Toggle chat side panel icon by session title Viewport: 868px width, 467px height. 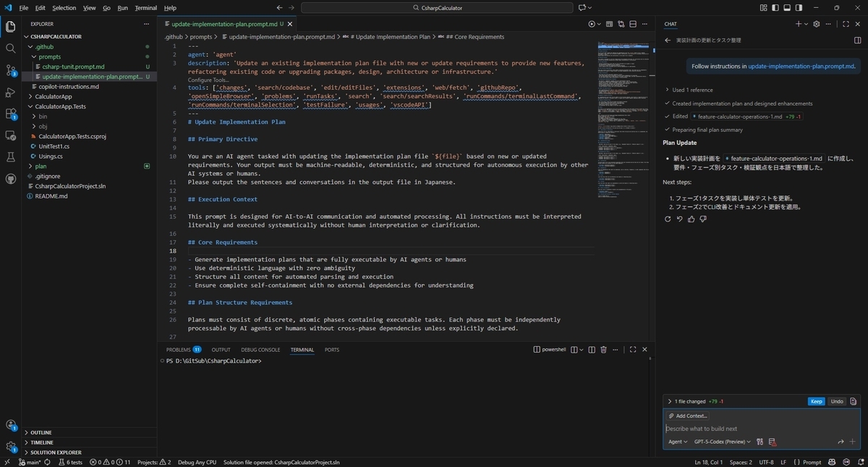pos(858,41)
